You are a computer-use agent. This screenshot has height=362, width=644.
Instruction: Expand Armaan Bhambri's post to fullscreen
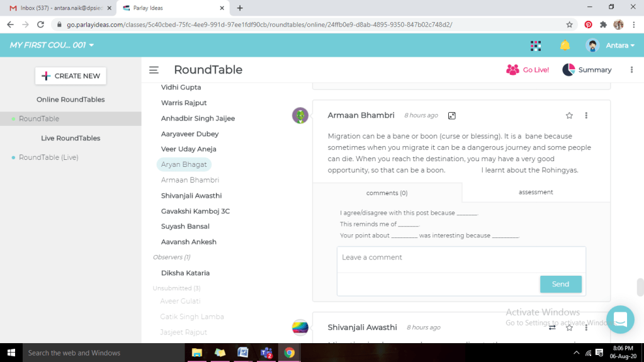pos(451,116)
